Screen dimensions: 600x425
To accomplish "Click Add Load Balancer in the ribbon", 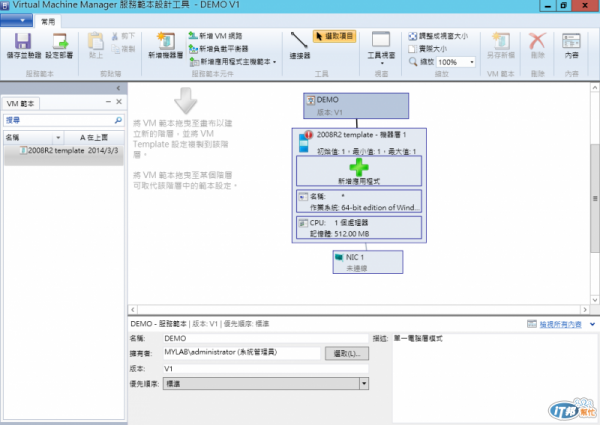I will (218, 49).
